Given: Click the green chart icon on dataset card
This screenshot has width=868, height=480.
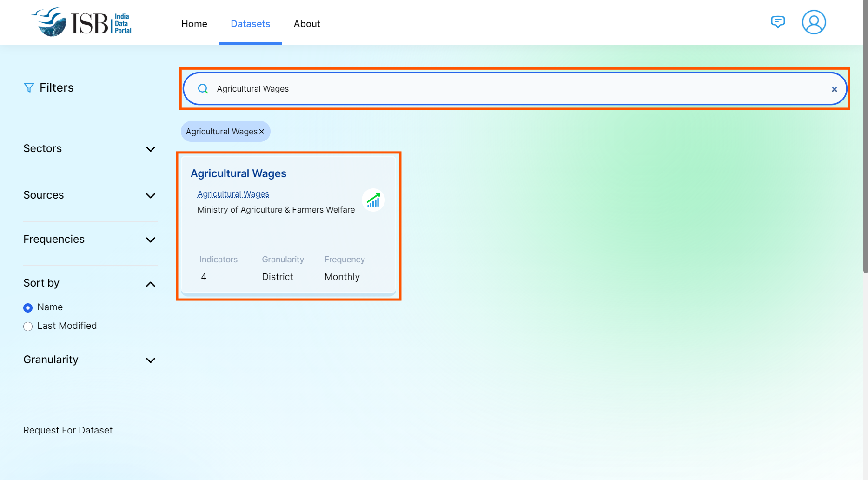Looking at the screenshot, I should point(373,200).
